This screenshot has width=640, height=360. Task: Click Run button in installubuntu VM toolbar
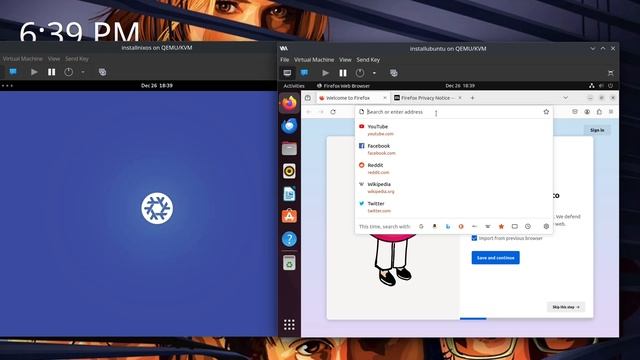click(x=325, y=73)
